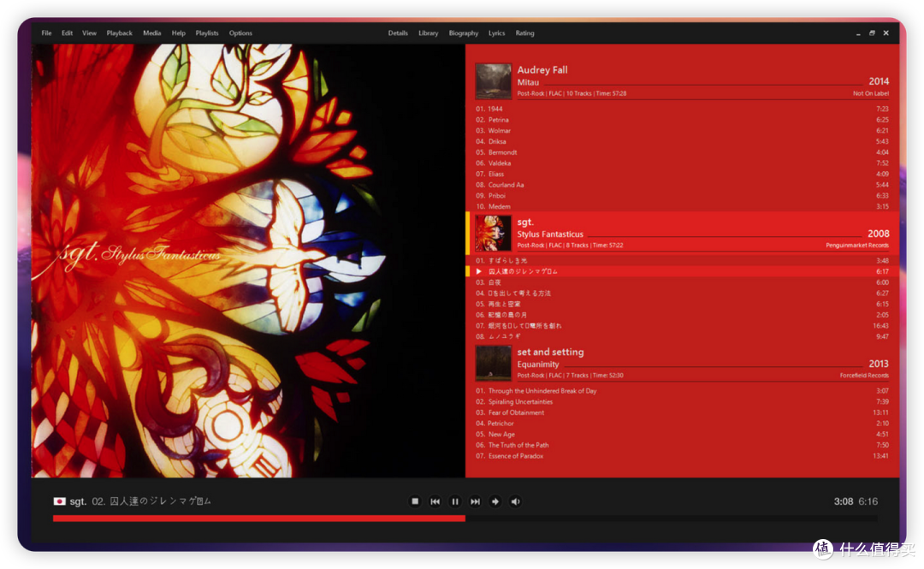
Task: Switch to the Library tab
Action: [x=429, y=33]
